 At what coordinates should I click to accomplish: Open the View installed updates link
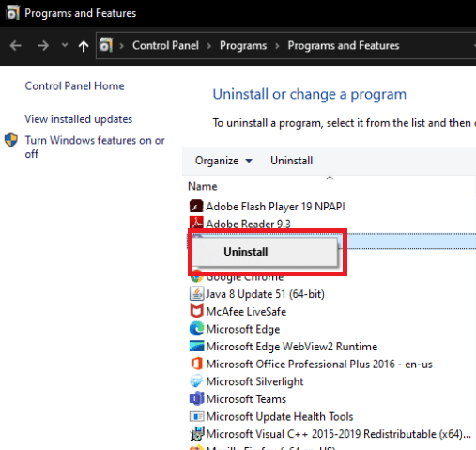coord(79,119)
